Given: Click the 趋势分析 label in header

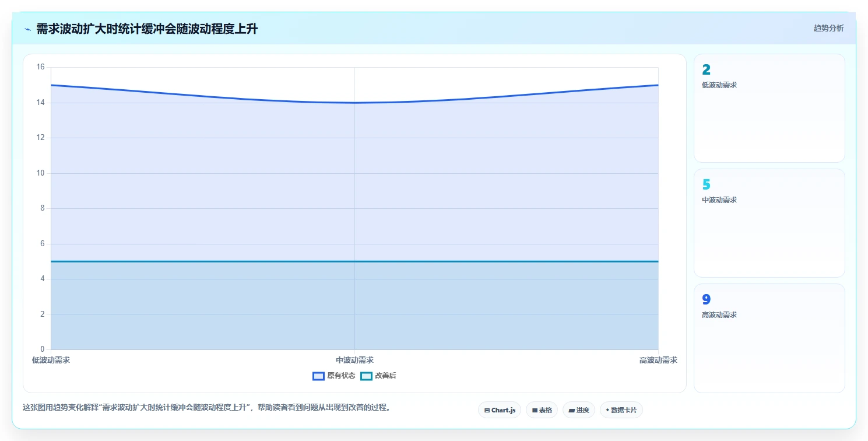Looking at the screenshot, I should click(x=828, y=28).
